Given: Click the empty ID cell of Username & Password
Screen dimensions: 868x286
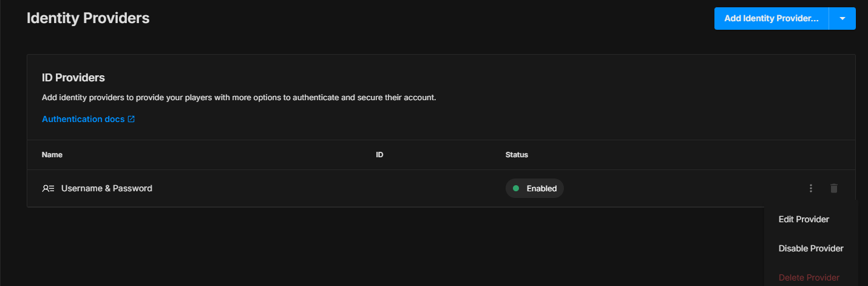Looking at the screenshot, I should [425, 188].
